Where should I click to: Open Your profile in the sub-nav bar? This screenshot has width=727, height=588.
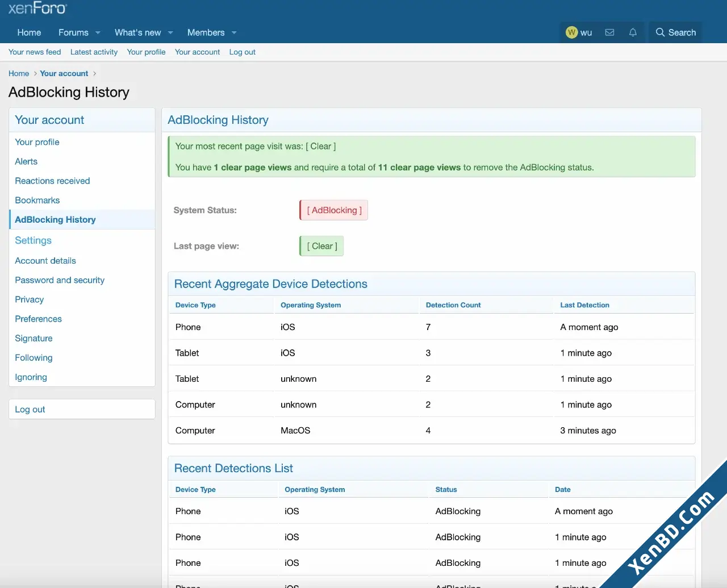click(x=146, y=52)
